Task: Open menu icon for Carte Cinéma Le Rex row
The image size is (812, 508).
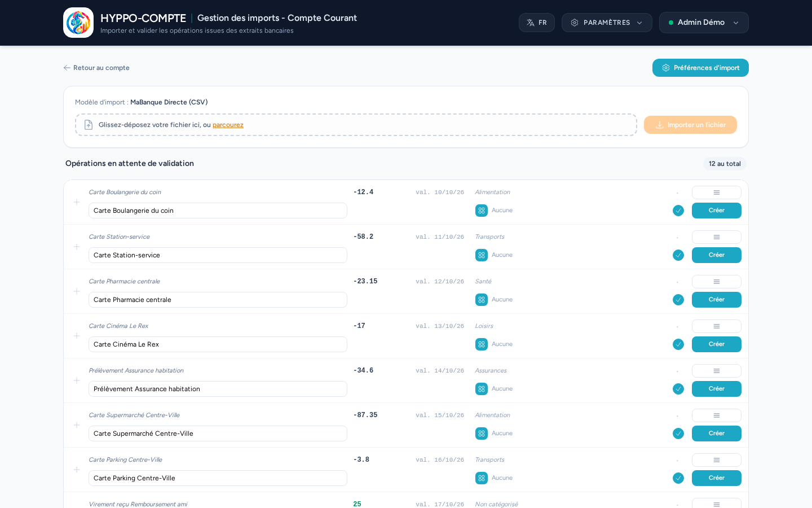Action: coord(717,326)
